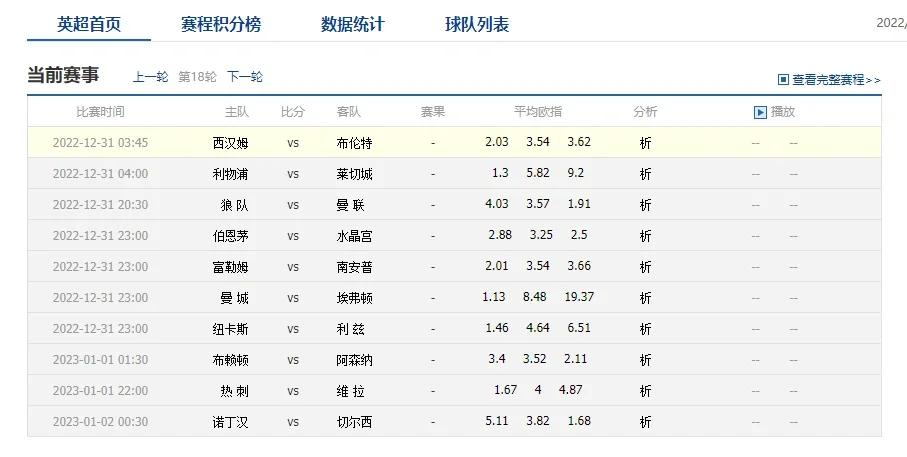Image resolution: width=907 pixels, height=457 pixels.
Task: Open the 数据统计 tab
Action: (x=352, y=24)
